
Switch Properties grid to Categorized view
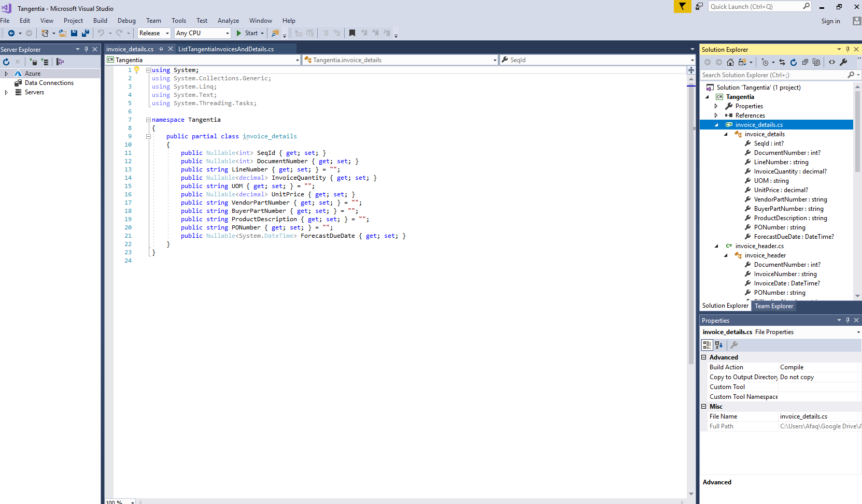(707, 345)
